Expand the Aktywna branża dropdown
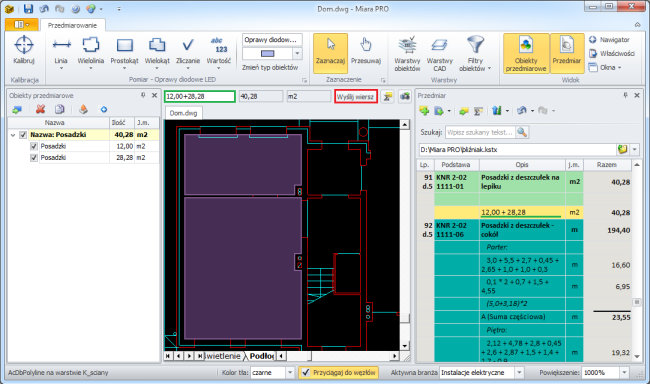Screen dimensions: 650x384 (519, 372)
